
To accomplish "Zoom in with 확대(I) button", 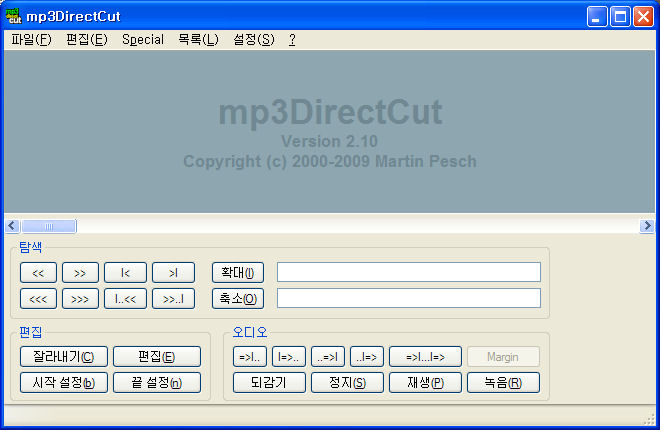I will pos(238,273).
